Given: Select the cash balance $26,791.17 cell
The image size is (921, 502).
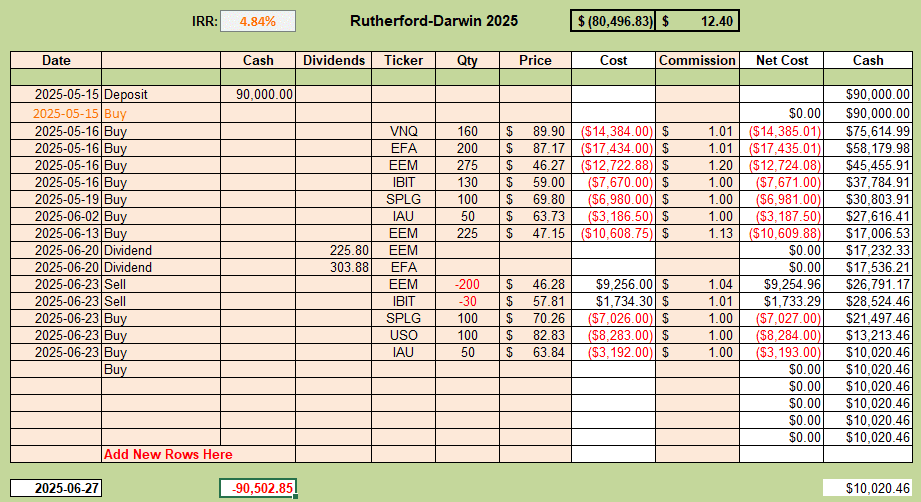Looking at the screenshot, I should pyautogui.click(x=868, y=285).
